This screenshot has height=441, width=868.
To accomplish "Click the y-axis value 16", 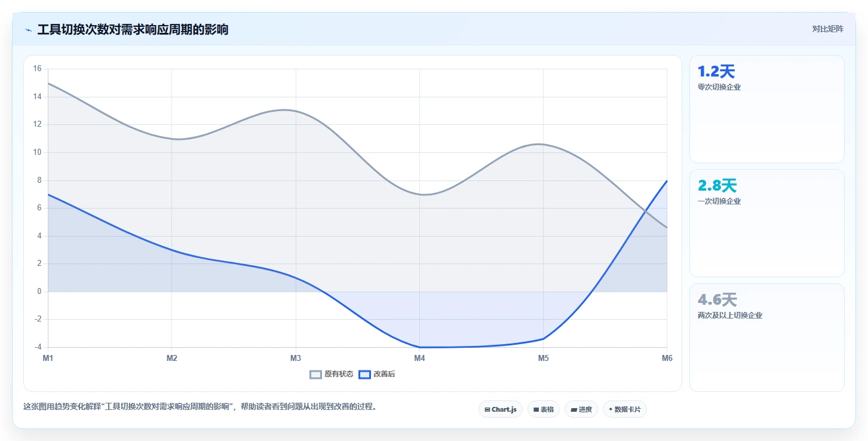I will click(x=37, y=69).
